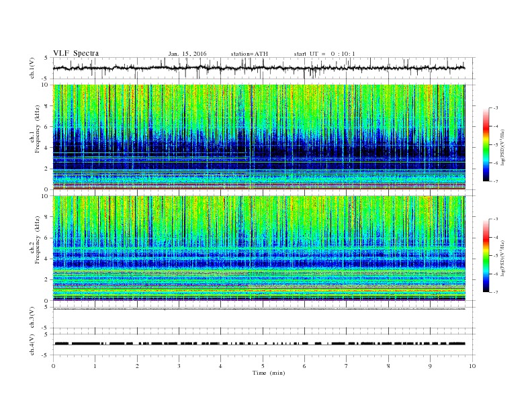
Task: Click time axis tick label '1'
Action: [x=95, y=366]
